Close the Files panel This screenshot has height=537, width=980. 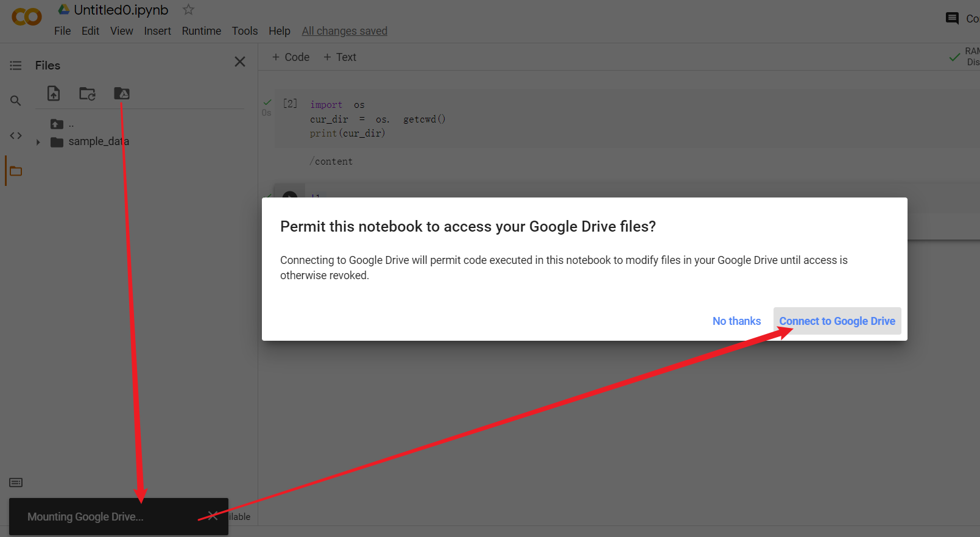[240, 62]
